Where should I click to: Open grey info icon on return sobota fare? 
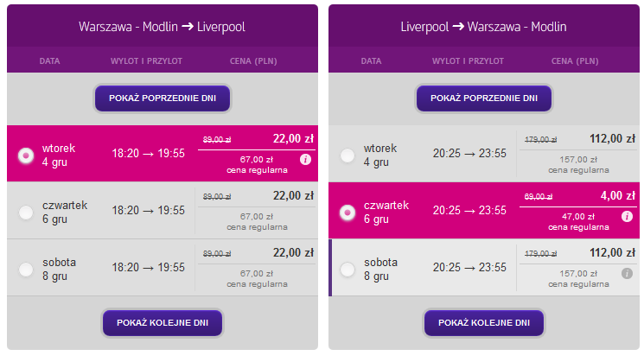click(x=627, y=273)
